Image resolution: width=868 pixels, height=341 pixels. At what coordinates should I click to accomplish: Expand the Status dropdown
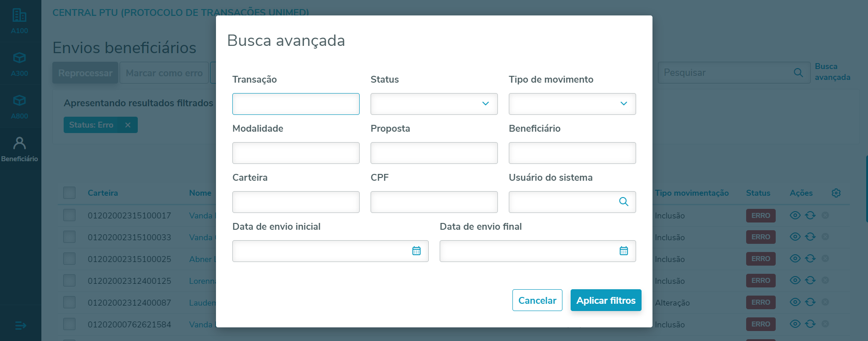pos(434,104)
